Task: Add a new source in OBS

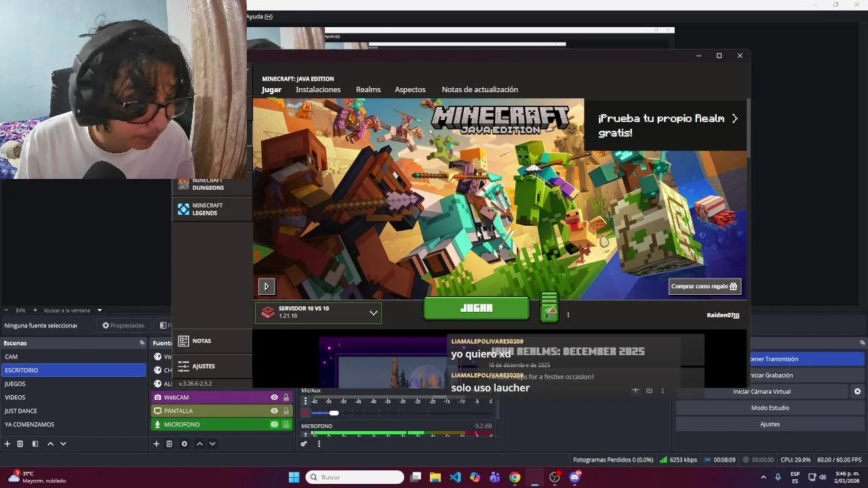Action: pyautogui.click(x=156, y=444)
